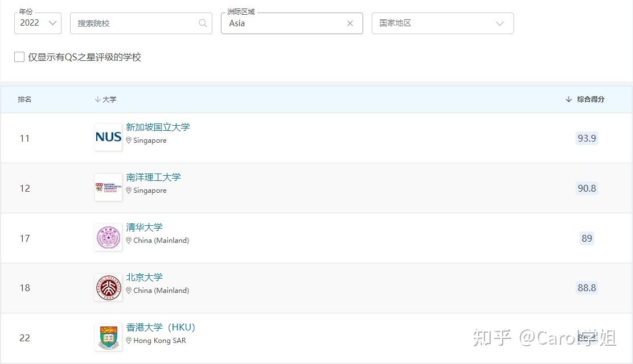Screen dimensions: 633x364
Task: Click the magnifier search icon
Action: 203,23
